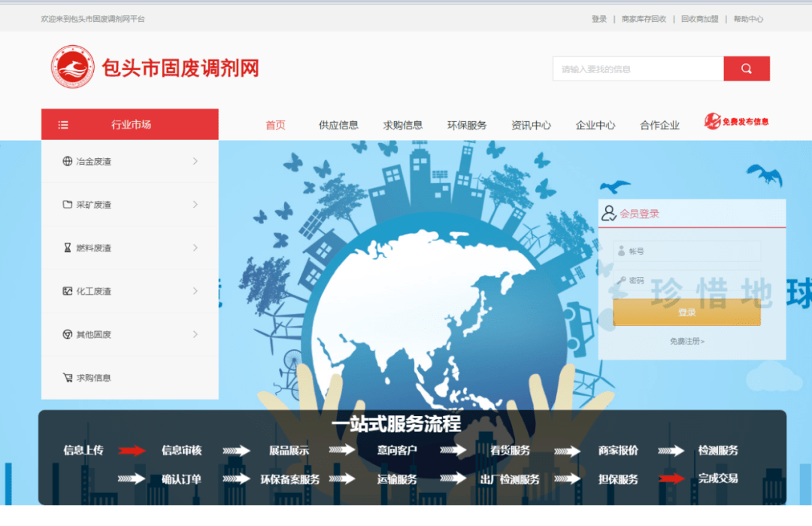Select the globe icon beside 冶金废渣
The height and width of the screenshot is (526, 812).
pyautogui.click(x=67, y=161)
